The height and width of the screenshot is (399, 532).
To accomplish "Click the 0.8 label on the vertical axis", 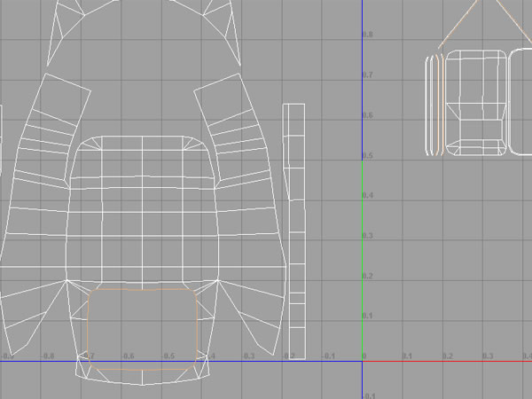I will [x=368, y=35].
